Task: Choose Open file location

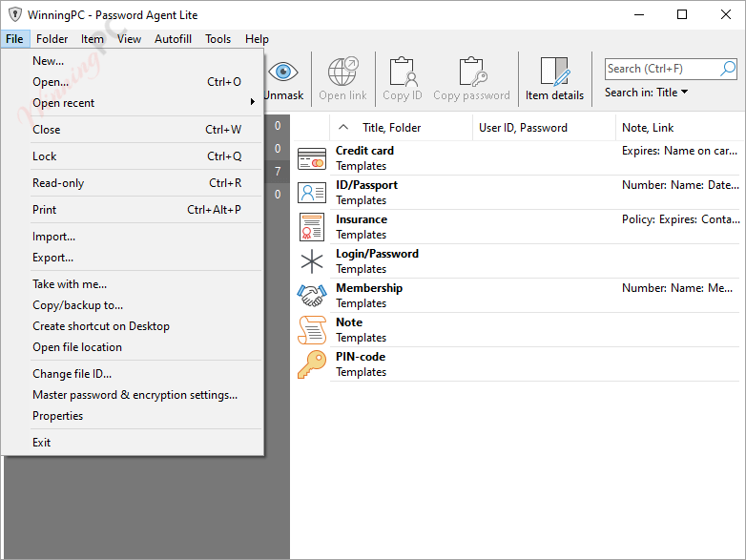Action: coord(133,347)
